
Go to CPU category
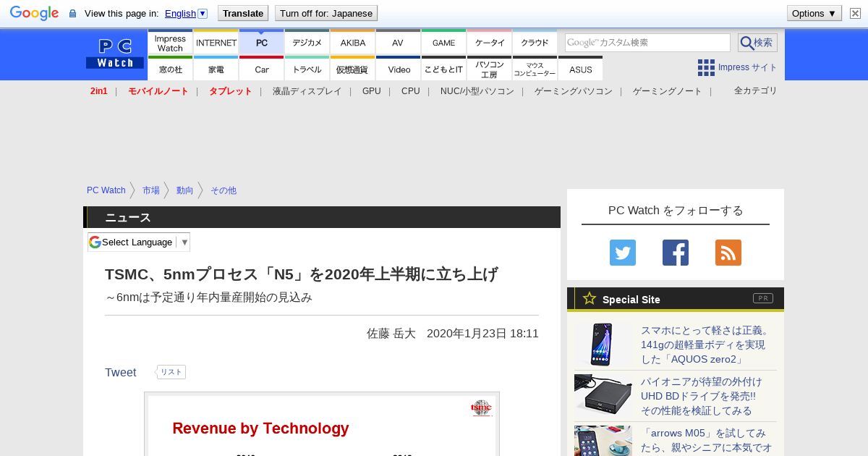(x=411, y=91)
